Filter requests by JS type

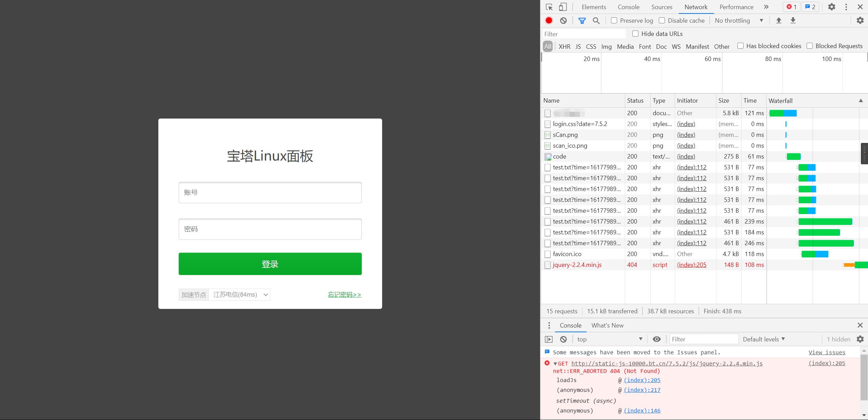coord(578,47)
